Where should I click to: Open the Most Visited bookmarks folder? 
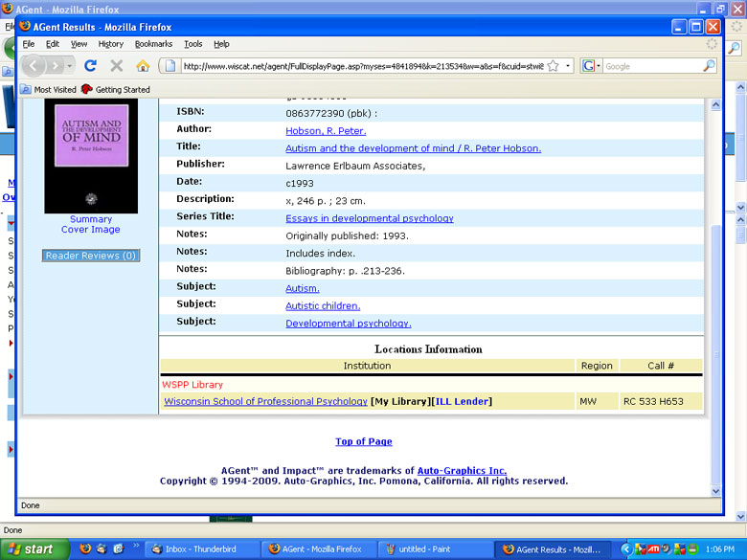[x=49, y=90]
